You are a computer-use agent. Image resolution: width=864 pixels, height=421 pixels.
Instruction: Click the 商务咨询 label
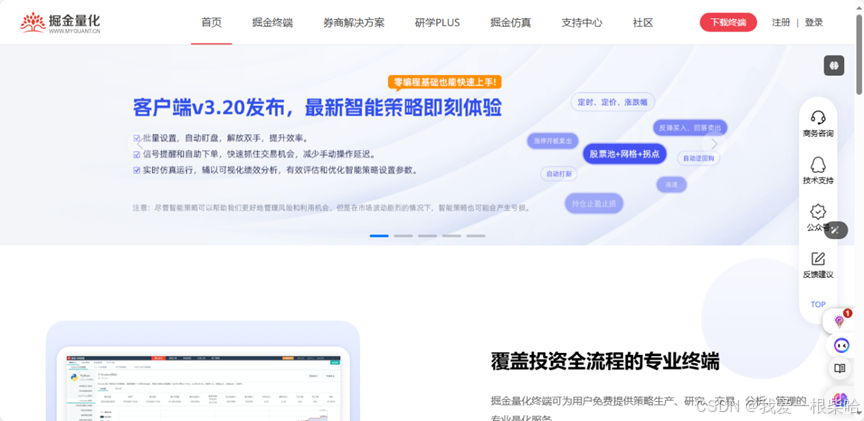click(818, 133)
